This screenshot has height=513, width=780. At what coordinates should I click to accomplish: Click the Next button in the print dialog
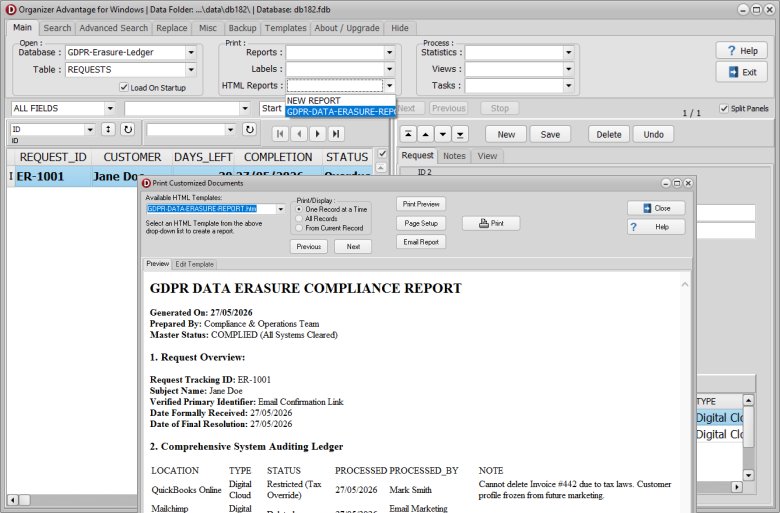tap(353, 246)
